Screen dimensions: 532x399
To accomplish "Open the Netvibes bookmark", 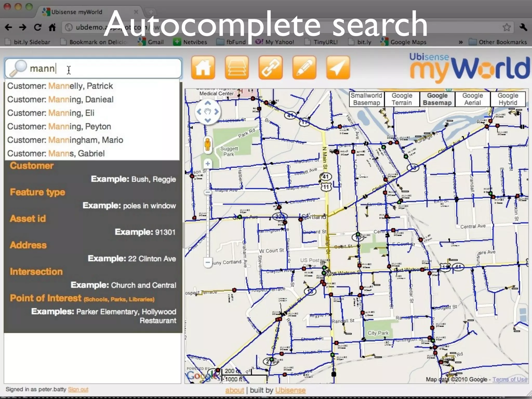I will pyautogui.click(x=190, y=42).
